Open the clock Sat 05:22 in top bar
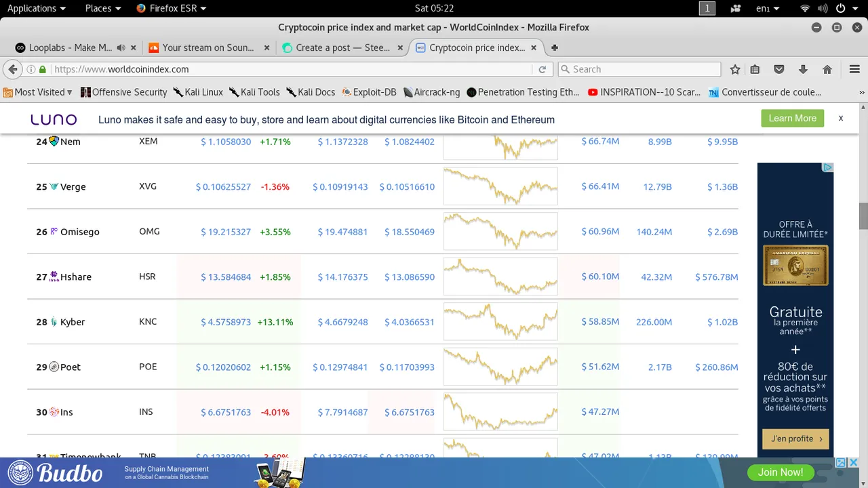This screenshot has height=488, width=868. coord(434,8)
